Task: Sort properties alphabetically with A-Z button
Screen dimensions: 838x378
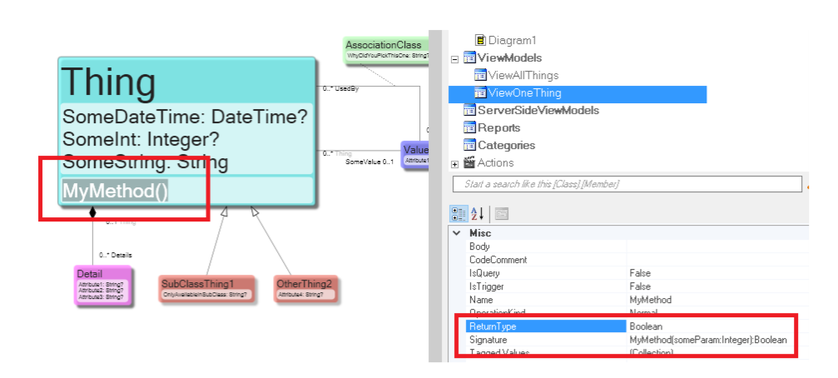Action: click(x=477, y=214)
